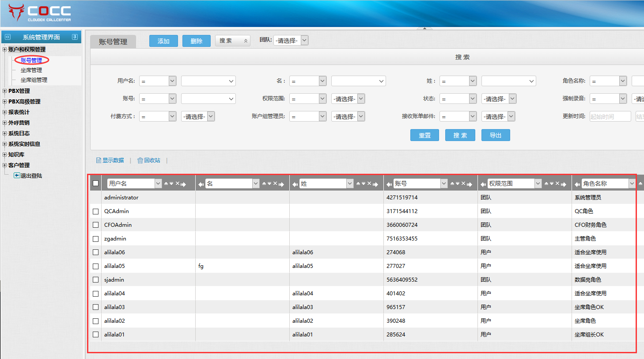
Task: Click the 退出登陆 logout icon
Action: pyautogui.click(x=17, y=176)
